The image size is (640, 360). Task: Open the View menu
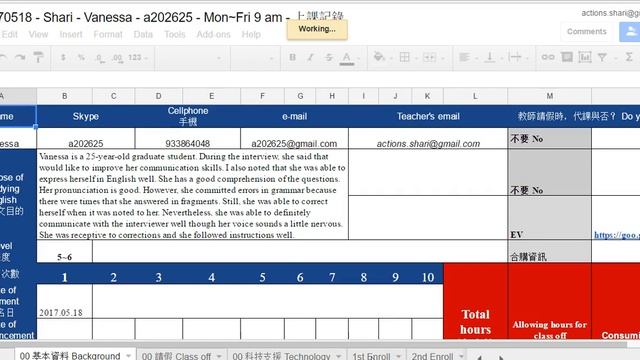38,35
